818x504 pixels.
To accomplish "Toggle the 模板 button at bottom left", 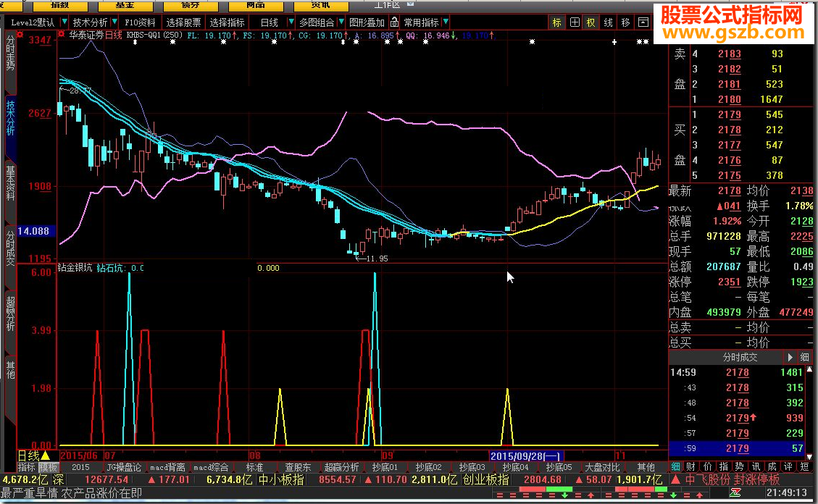I will tap(48, 467).
